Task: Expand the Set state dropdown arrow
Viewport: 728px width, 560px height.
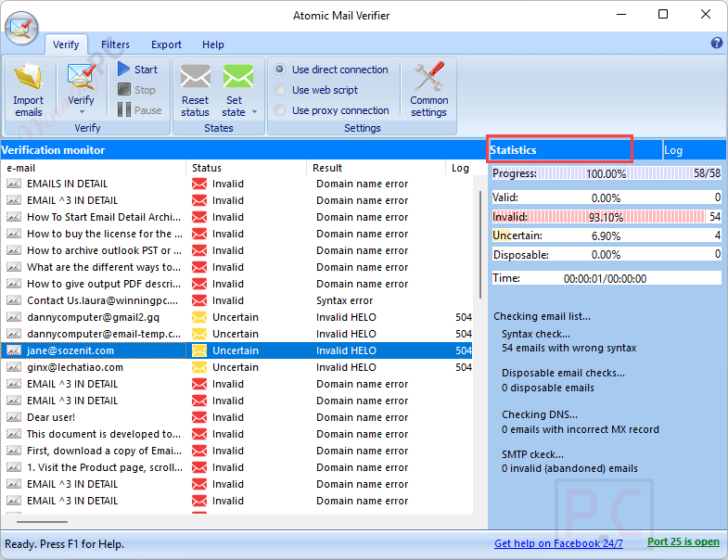Action: [254, 112]
